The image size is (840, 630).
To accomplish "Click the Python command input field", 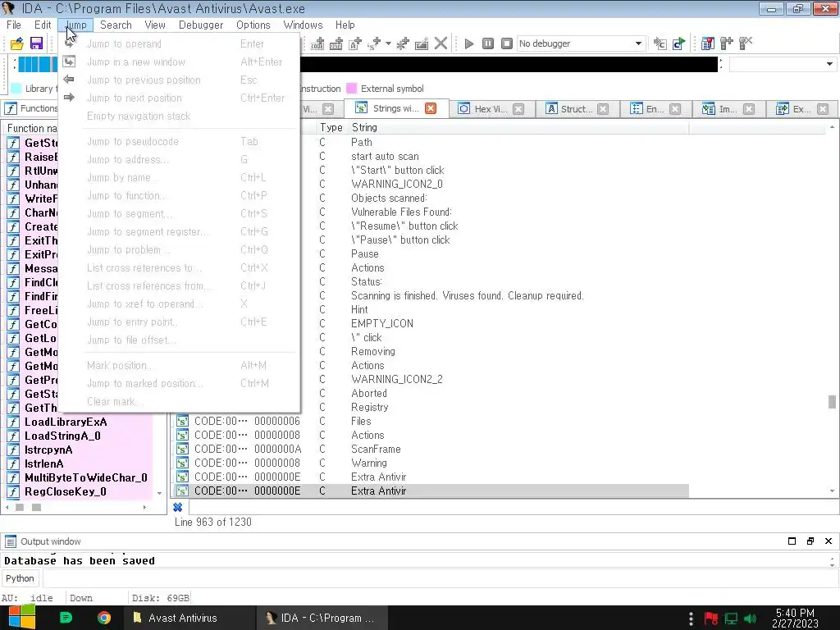I will click(440, 578).
